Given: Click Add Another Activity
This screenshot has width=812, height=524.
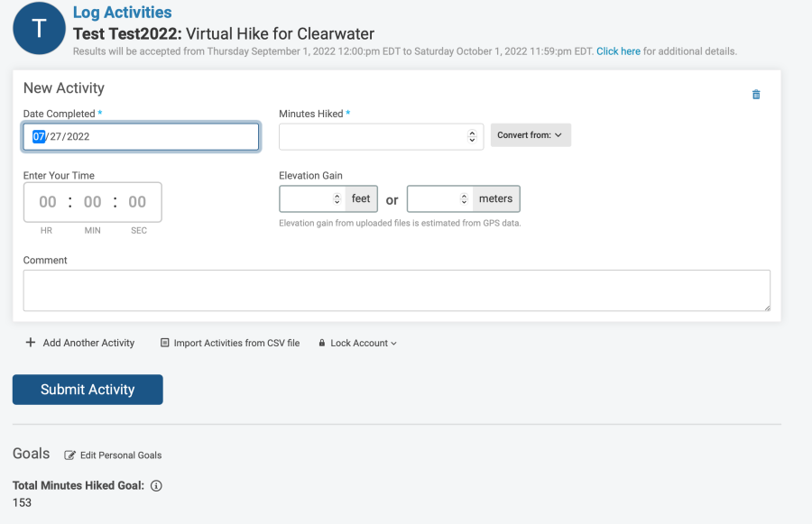Looking at the screenshot, I should click(88, 343).
